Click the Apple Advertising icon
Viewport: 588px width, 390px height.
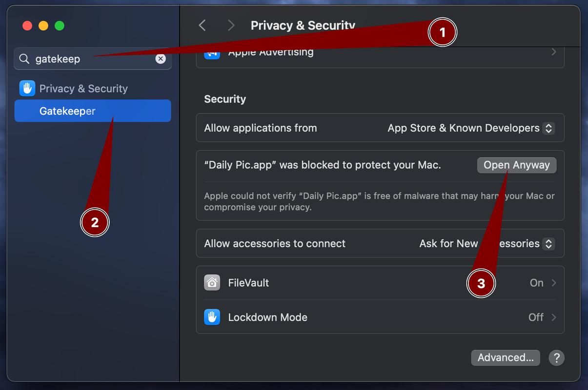coord(212,53)
